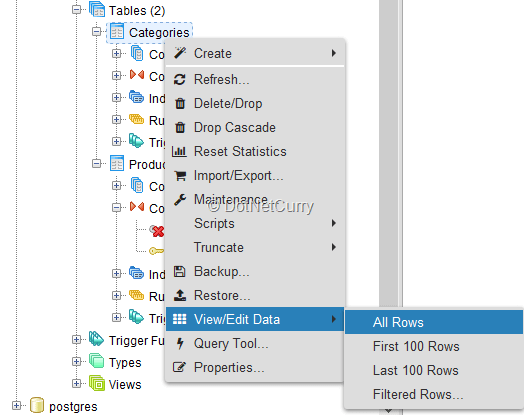Click the Create magic wand icon
524x415 pixels.
click(180, 53)
